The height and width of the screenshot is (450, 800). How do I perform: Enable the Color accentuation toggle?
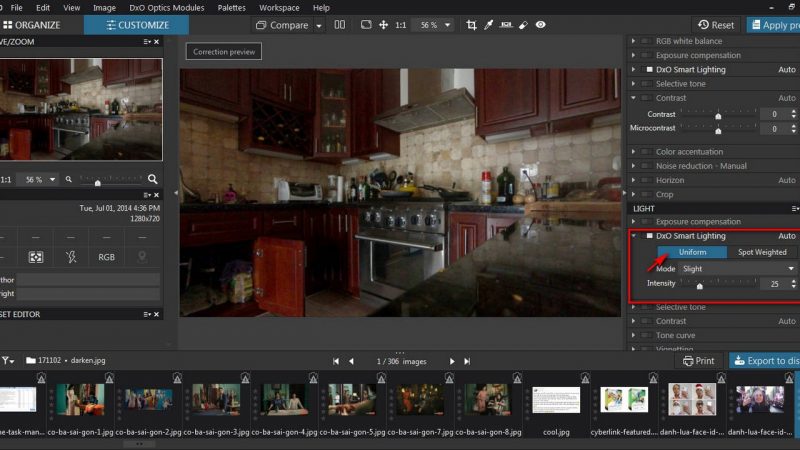click(646, 152)
